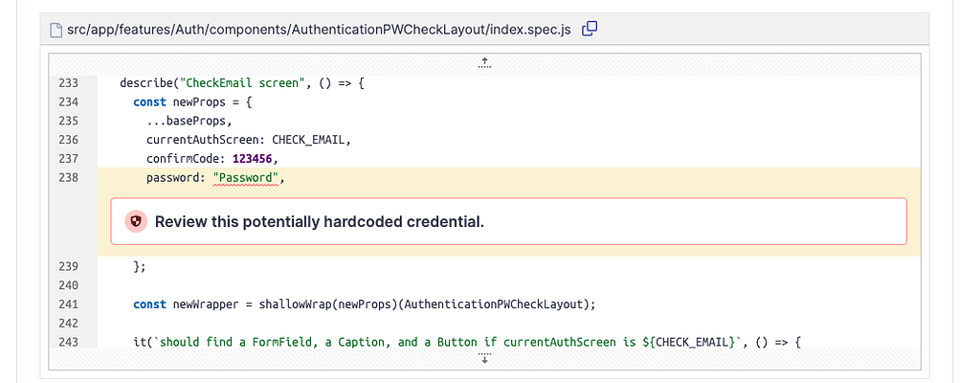Open the index.spec.js file path link
The image size is (980, 383).
318,29
